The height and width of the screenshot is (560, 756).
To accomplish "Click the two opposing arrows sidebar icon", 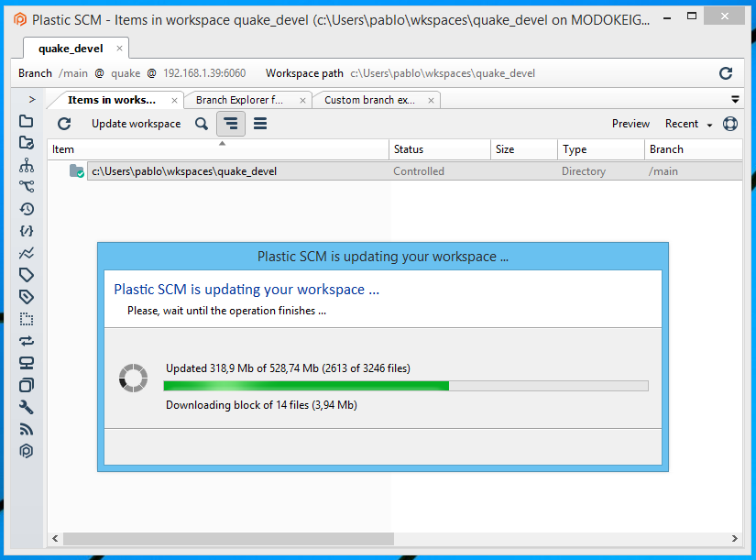I will coord(26,341).
